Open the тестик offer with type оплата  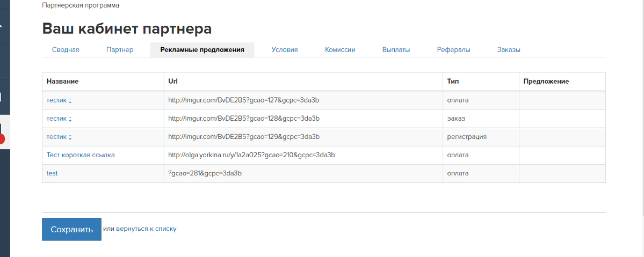[x=59, y=100]
